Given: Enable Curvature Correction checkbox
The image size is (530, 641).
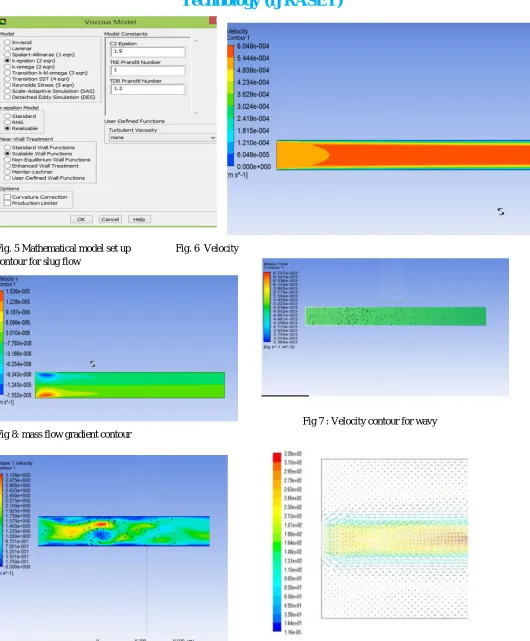Looking at the screenshot, I should tap(7, 197).
